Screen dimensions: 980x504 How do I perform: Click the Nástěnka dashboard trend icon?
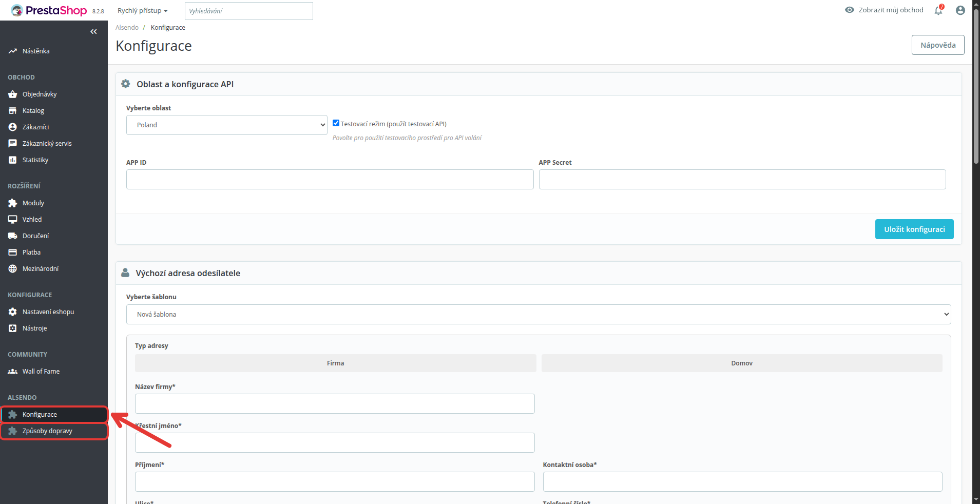pos(13,51)
